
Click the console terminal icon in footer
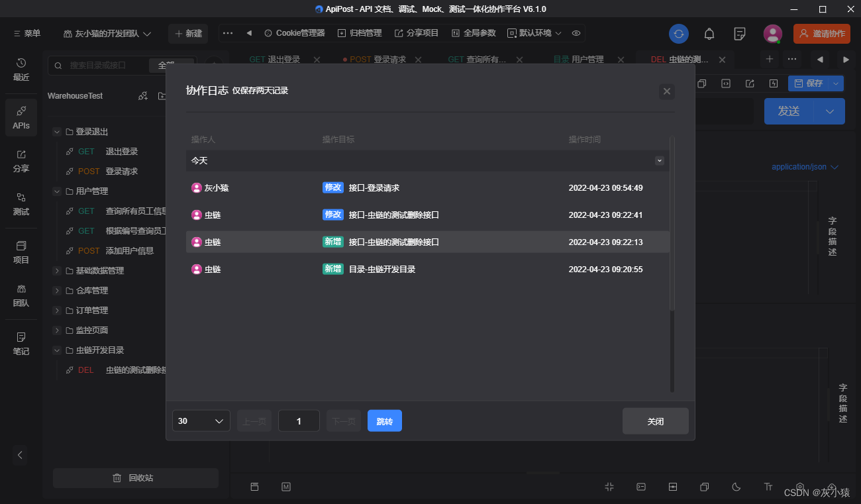(641, 487)
